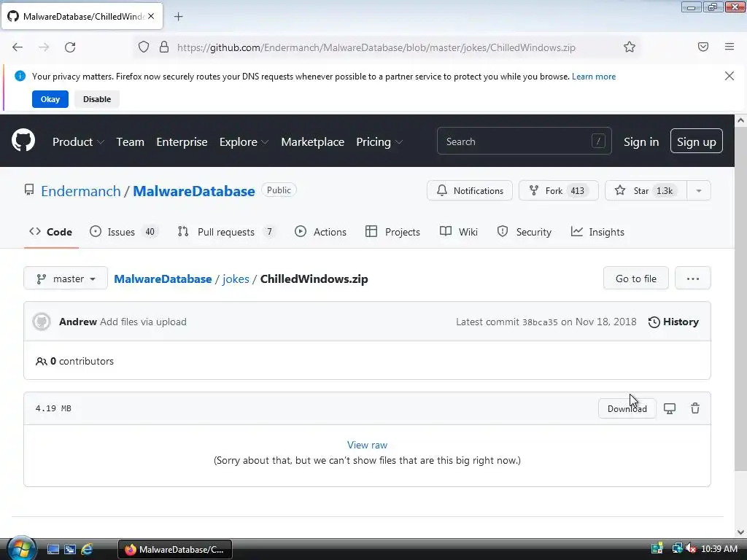747x560 pixels.
Task: Switch to the Code tab
Action: click(x=51, y=232)
